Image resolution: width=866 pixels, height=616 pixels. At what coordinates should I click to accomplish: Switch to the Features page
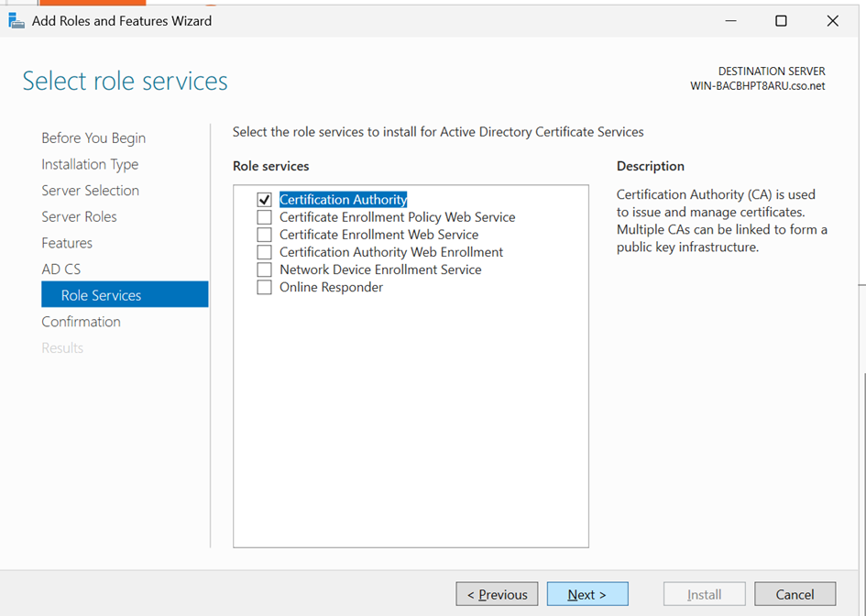coord(66,242)
